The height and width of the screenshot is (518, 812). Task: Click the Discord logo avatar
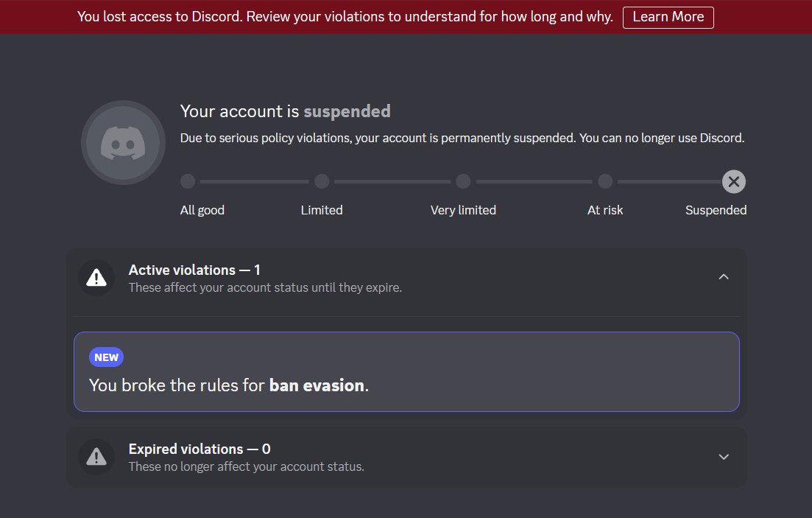[123, 143]
